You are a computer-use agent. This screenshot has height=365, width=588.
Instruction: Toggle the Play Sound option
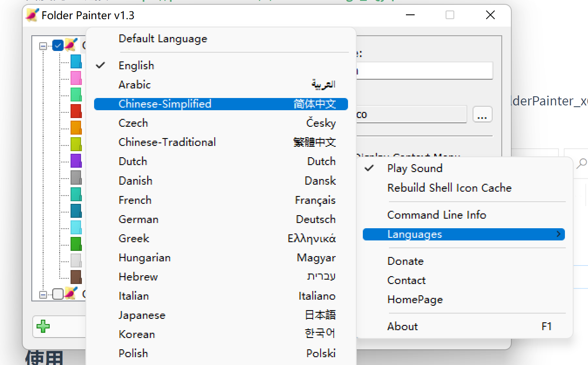(415, 169)
